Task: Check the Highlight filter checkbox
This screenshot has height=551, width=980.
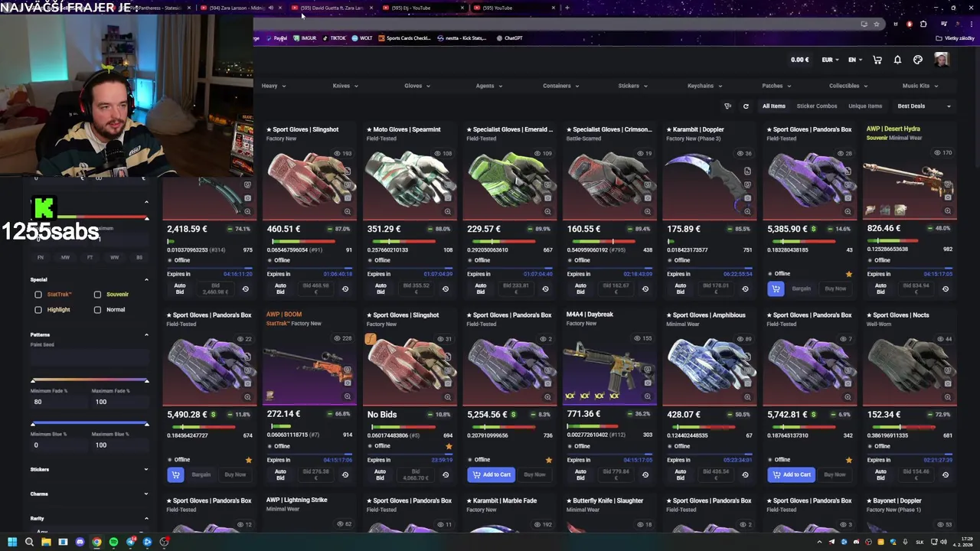Action: (38, 309)
